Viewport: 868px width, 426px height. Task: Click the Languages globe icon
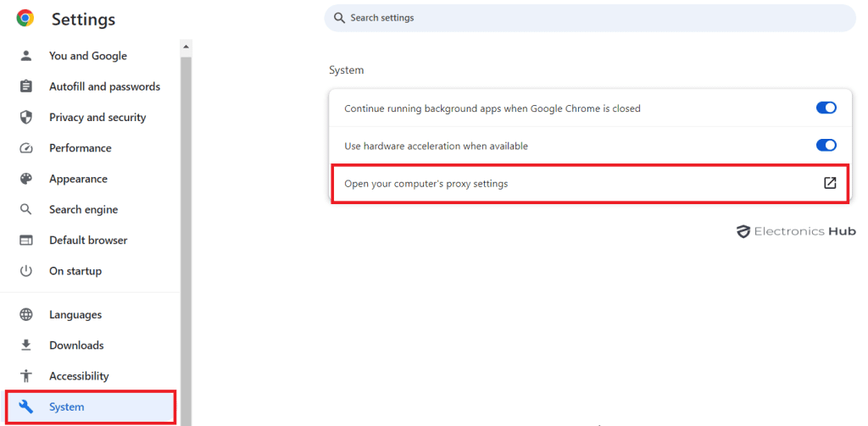tap(26, 315)
